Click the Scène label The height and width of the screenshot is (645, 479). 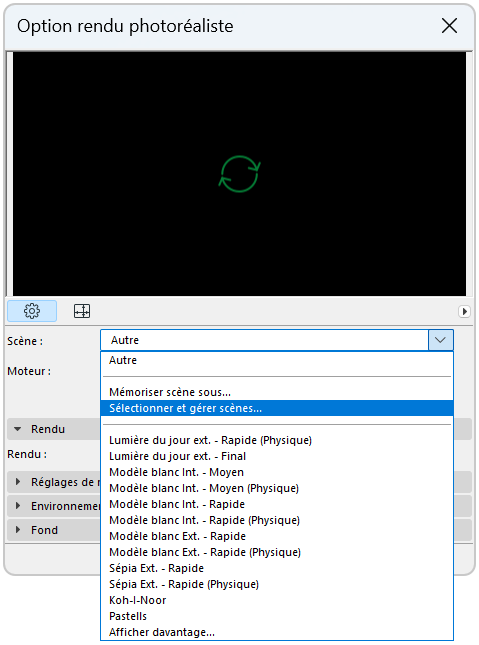pos(25,341)
